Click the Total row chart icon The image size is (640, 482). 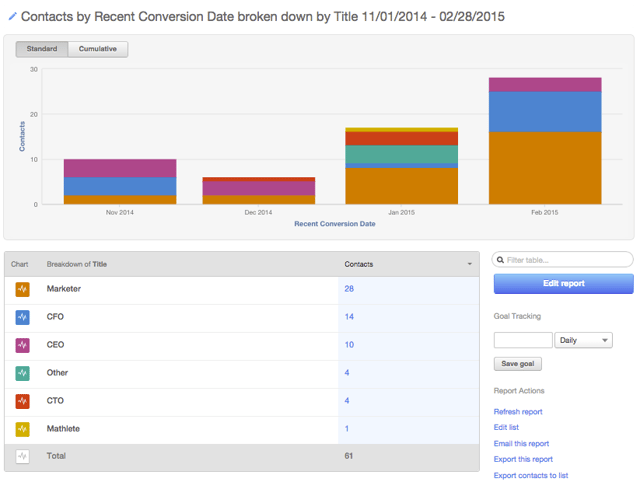pos(22,456)
